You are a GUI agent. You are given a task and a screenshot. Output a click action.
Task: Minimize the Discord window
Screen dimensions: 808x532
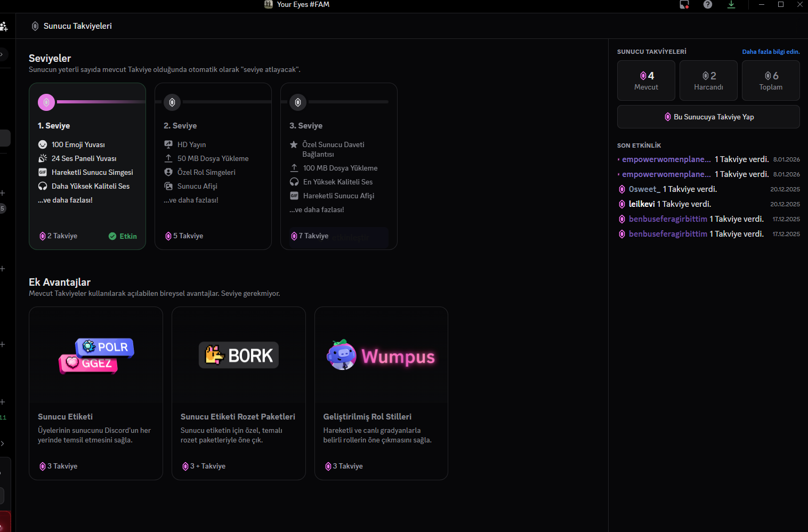click(762, 4)
